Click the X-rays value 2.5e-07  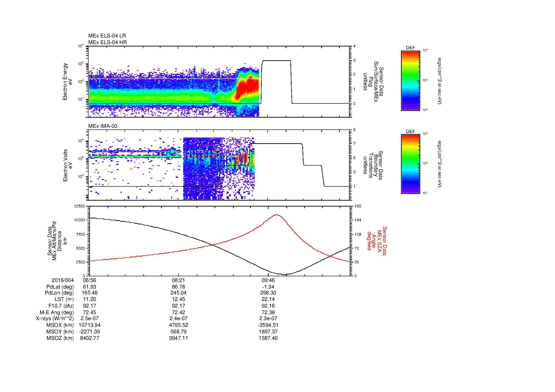89,318
